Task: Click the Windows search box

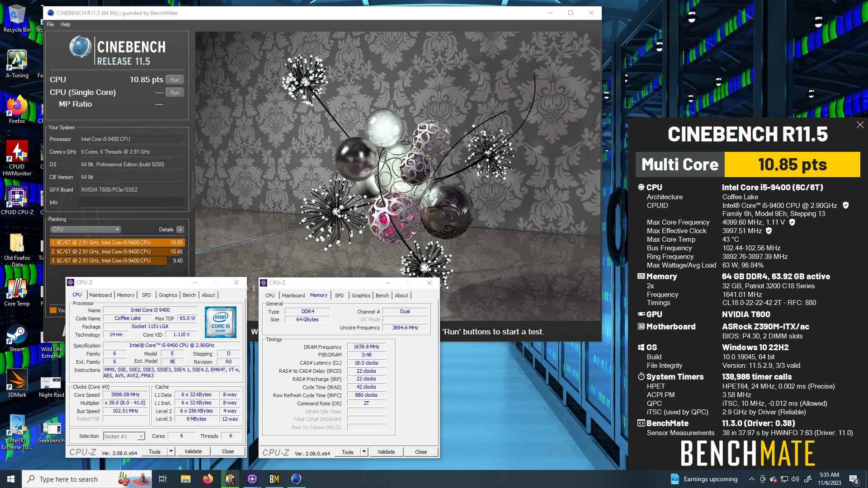Action: pos(88,479)
